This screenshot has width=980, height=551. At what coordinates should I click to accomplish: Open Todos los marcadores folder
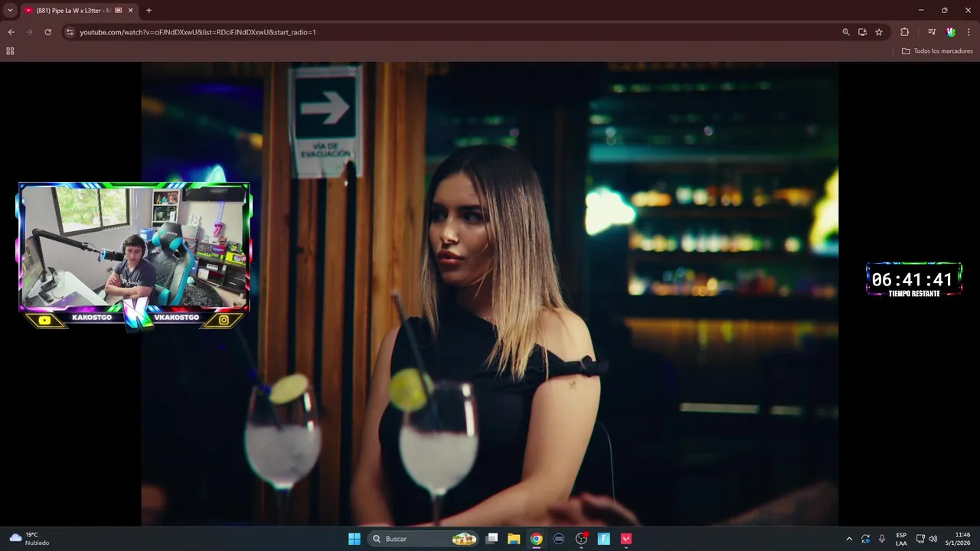[x=937, y=51]
